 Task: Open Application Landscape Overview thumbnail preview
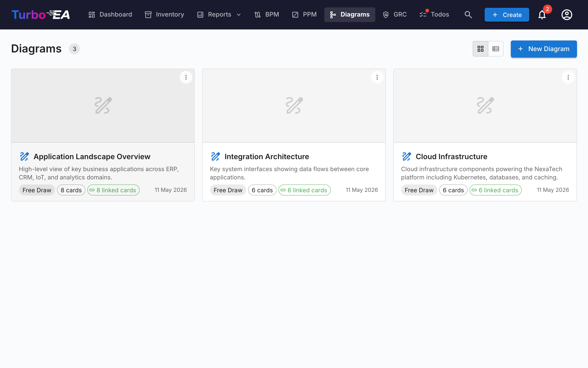103,106
